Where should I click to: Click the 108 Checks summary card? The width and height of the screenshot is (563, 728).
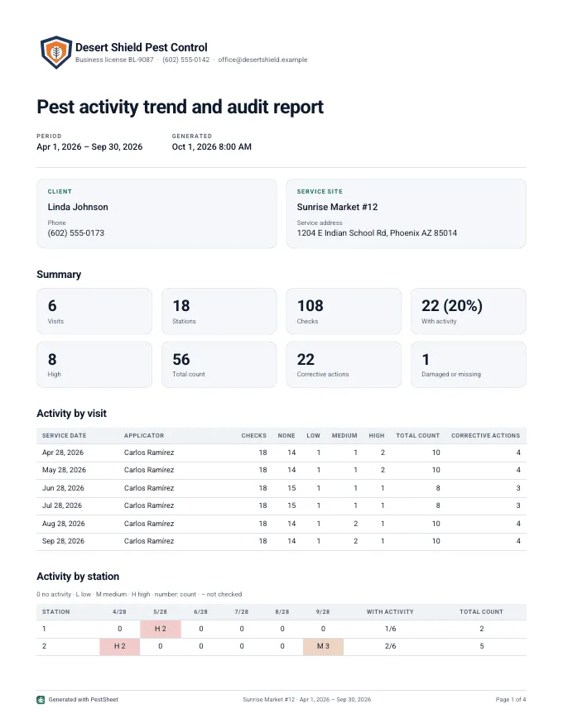pos(344,311)
